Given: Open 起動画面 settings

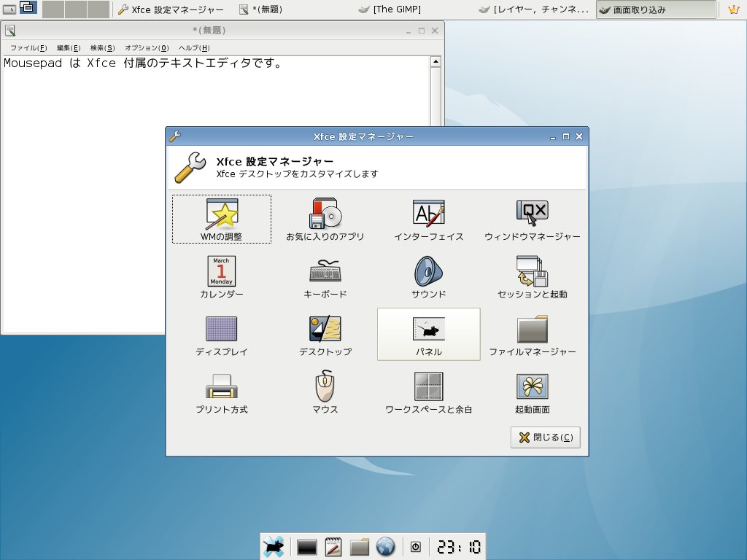Looking at the screenshot, I should pos(532,392).
